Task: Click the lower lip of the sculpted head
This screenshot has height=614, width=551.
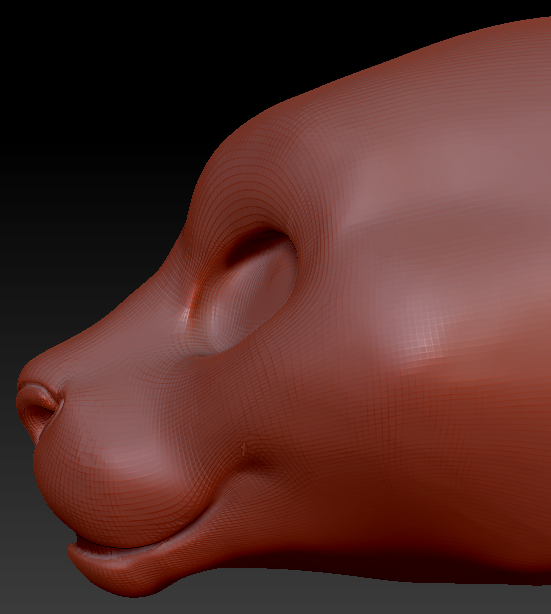Action: 129,564
